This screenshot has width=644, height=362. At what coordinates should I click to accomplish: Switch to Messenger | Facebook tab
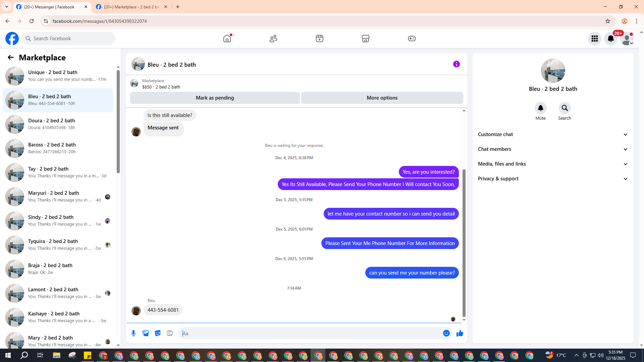point(52,7)
